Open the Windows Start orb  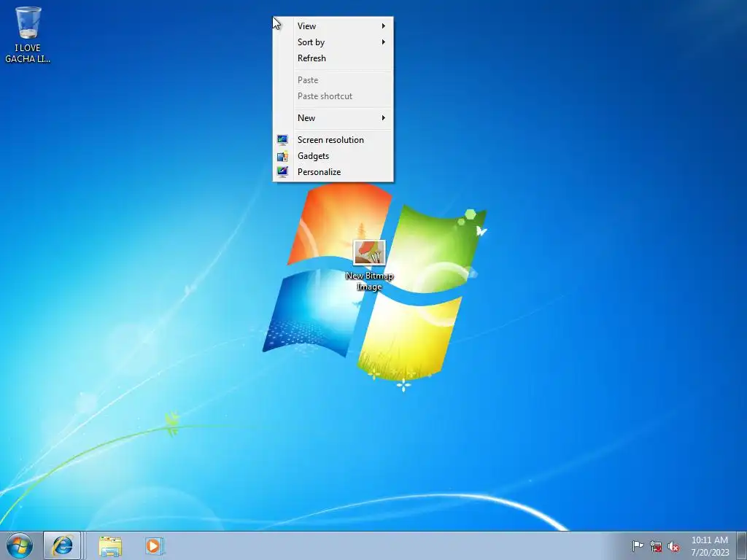coord(20,545)
